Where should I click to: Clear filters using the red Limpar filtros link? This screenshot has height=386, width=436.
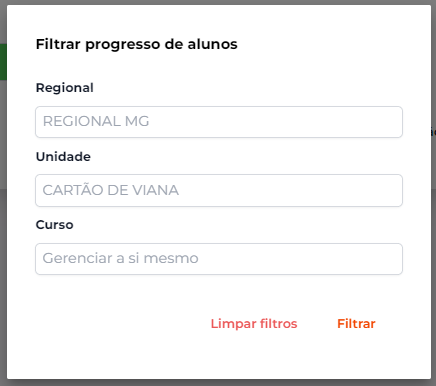point(254,323)
